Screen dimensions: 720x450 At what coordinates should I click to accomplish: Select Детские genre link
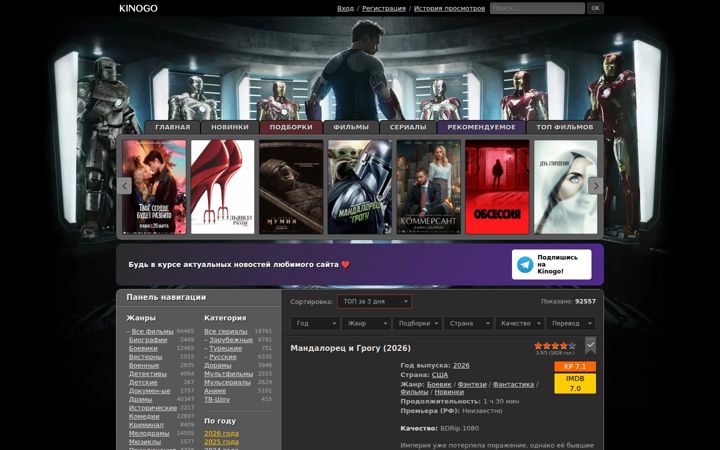pos(143,382)
